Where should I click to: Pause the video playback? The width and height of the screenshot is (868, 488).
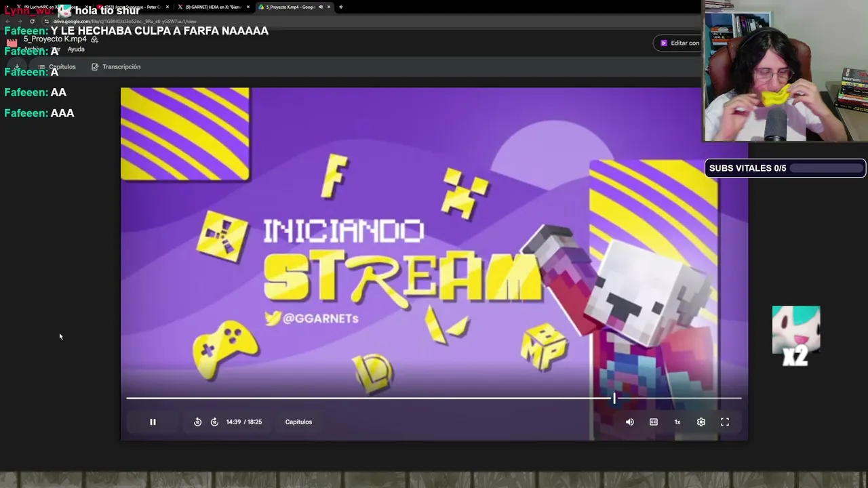tap(153, 422)
